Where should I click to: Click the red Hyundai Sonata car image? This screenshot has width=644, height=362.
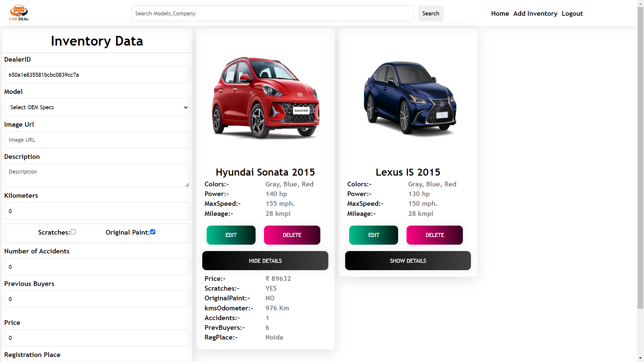pos(265,98)
